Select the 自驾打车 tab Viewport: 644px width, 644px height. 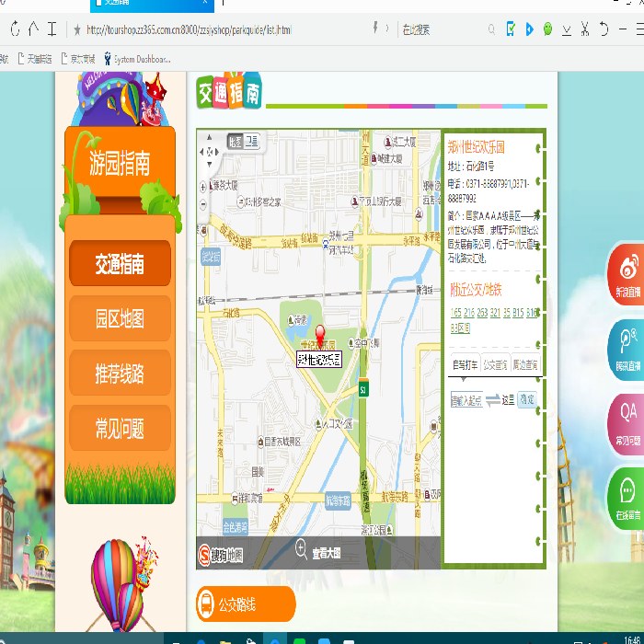coord(465,364)
